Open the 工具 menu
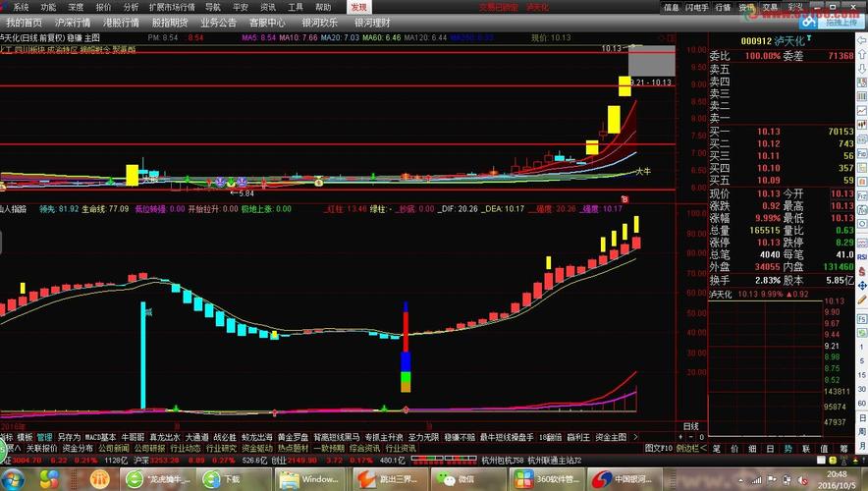868x491 pixels. (296, 7)
